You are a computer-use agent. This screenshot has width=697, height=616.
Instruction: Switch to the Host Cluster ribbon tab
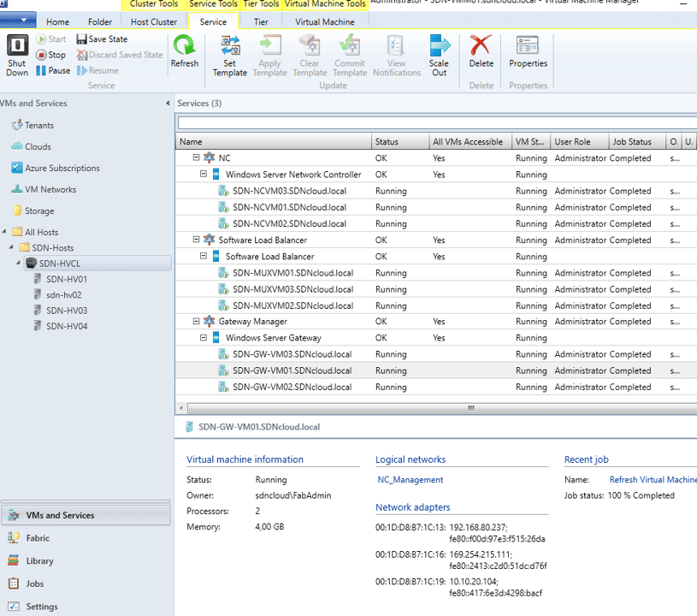[x=154, y=21]
